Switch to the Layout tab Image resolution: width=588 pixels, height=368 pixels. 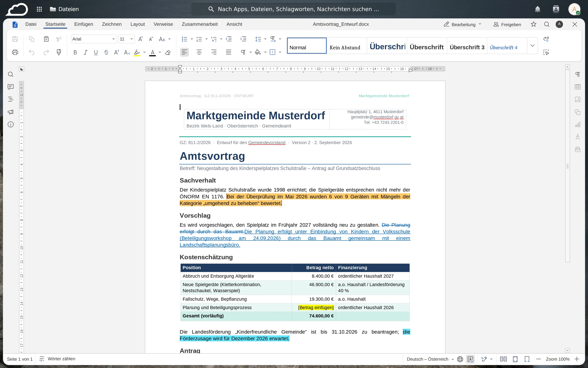[137, 24]
